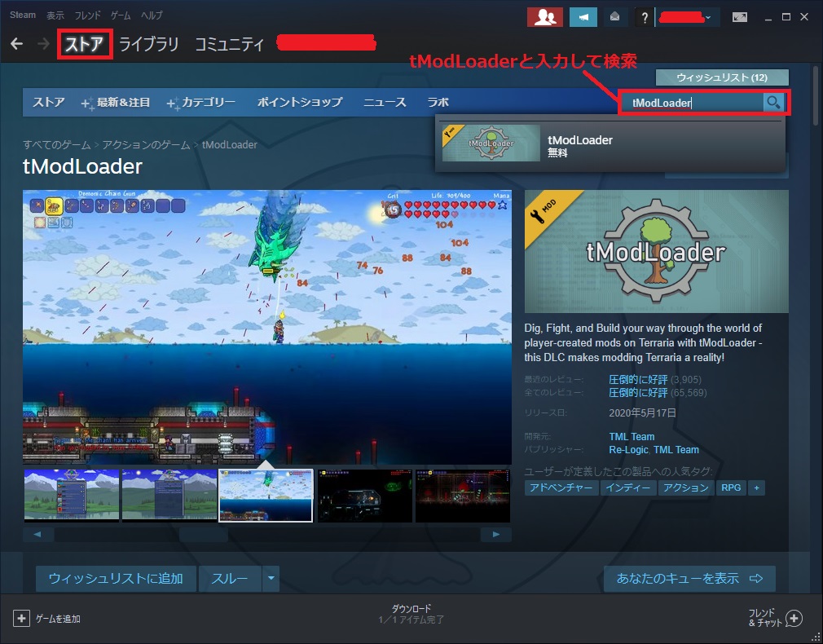
Task: Switch to the コミュニティ tab
Action: 229,44
